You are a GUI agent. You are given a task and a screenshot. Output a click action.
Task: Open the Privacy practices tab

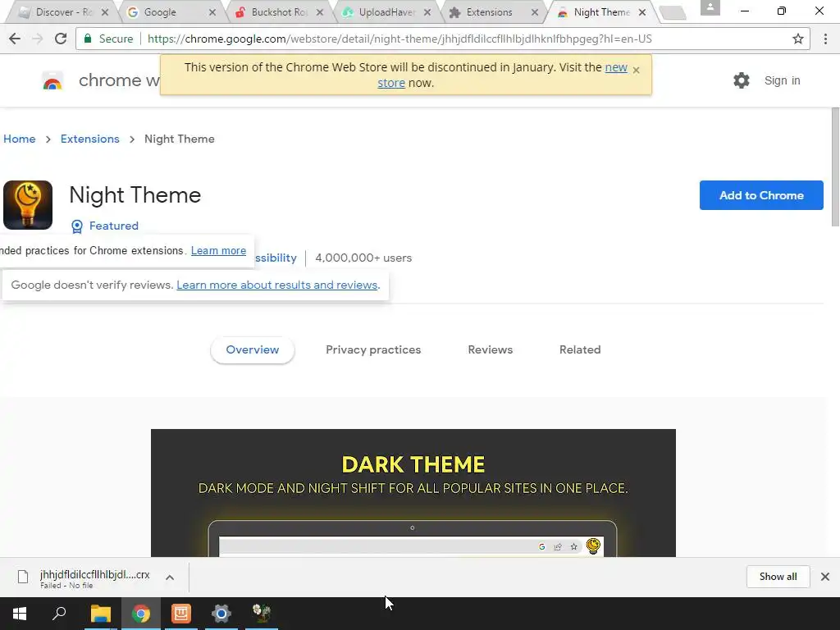pyautogui.click(x=373, y=349)
